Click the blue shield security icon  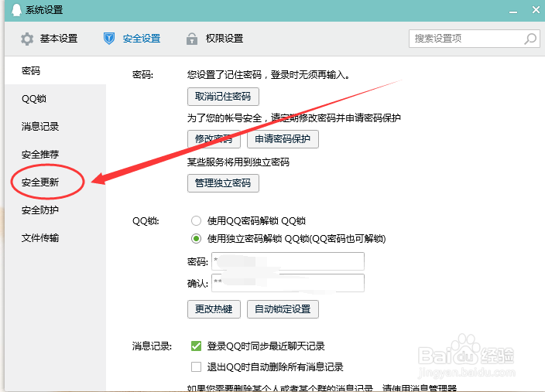[109, 38]
